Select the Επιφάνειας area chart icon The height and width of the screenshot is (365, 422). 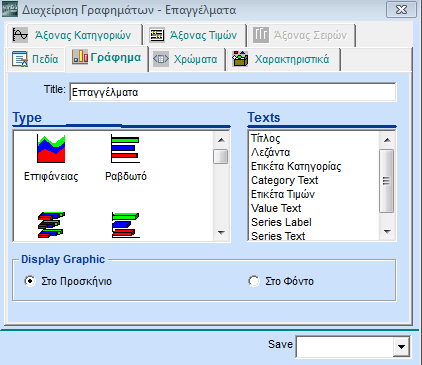51,149
